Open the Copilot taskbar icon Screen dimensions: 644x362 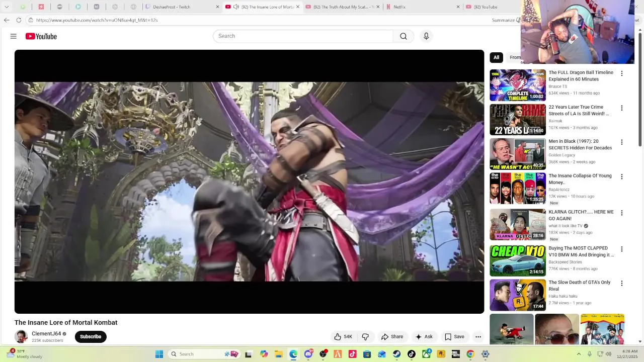coord(264,354)
